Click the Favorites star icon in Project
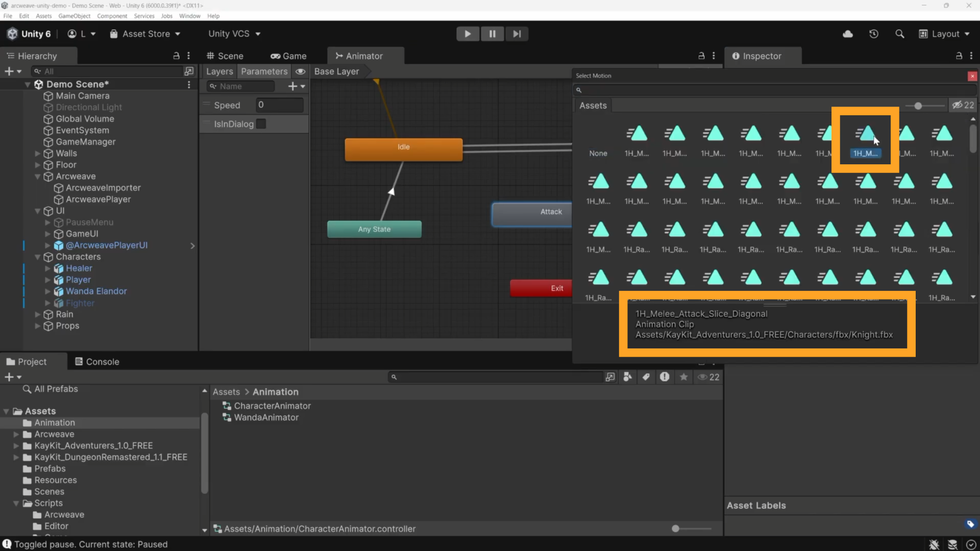980x551 pixels. click(x=684, y=377)
